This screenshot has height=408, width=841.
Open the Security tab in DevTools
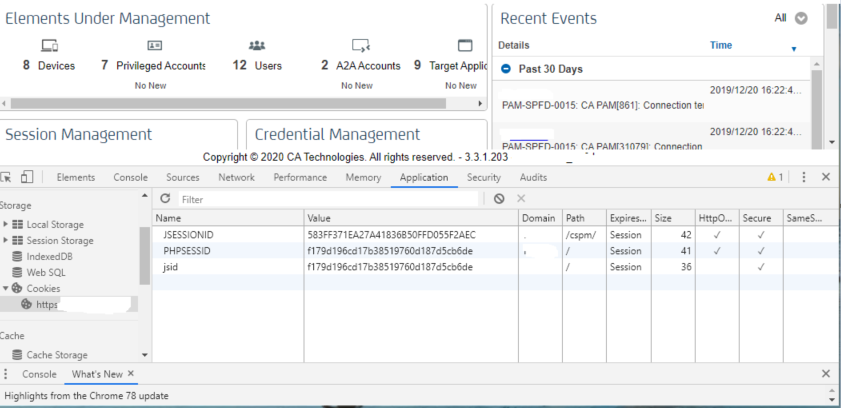[x=484, y=177]
